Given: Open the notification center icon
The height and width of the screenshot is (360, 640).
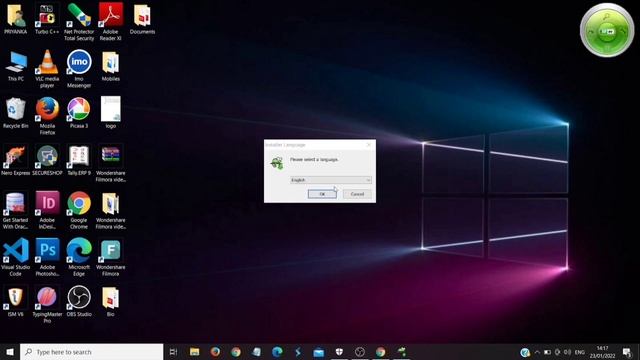Looking at the screenshot, I should pos(627,352).
